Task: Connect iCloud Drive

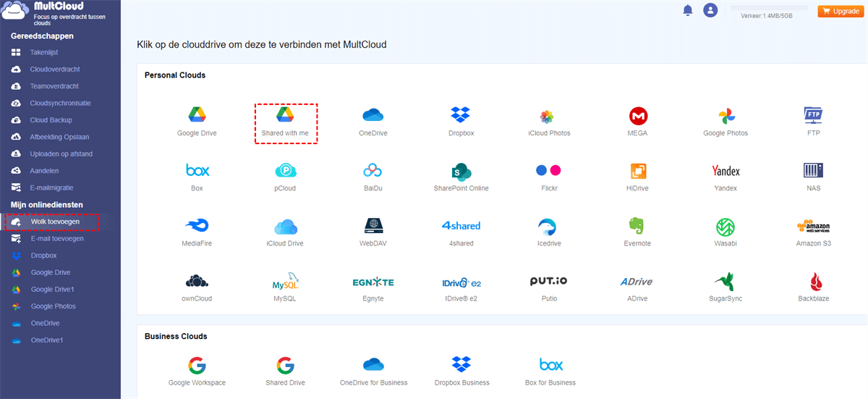Action: 285,232
